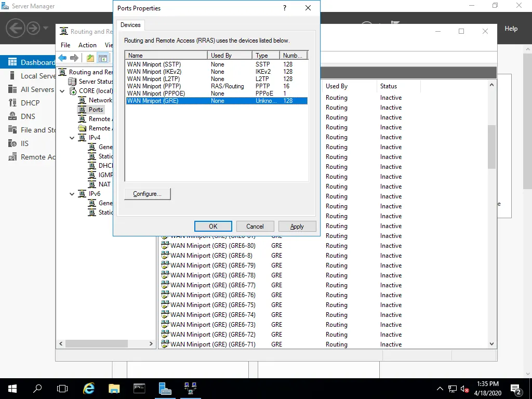This screenshot has height=399, width=532.
Task: Click the tree pane's right scroll arrow
Action: coord(151,344)
